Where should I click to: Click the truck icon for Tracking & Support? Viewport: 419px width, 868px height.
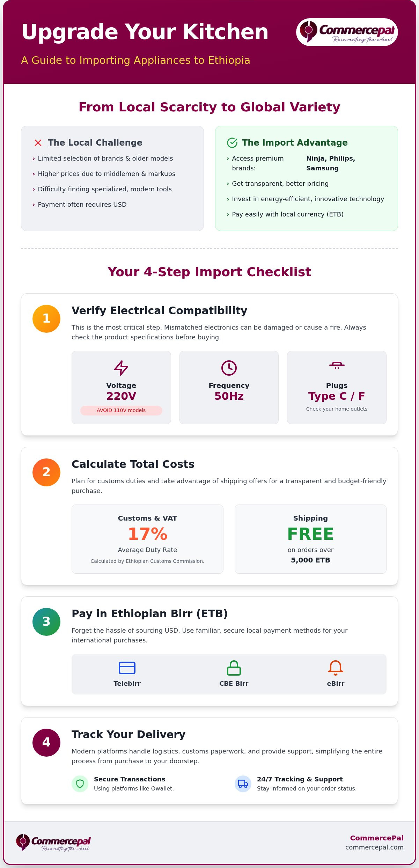coord(243,784)
